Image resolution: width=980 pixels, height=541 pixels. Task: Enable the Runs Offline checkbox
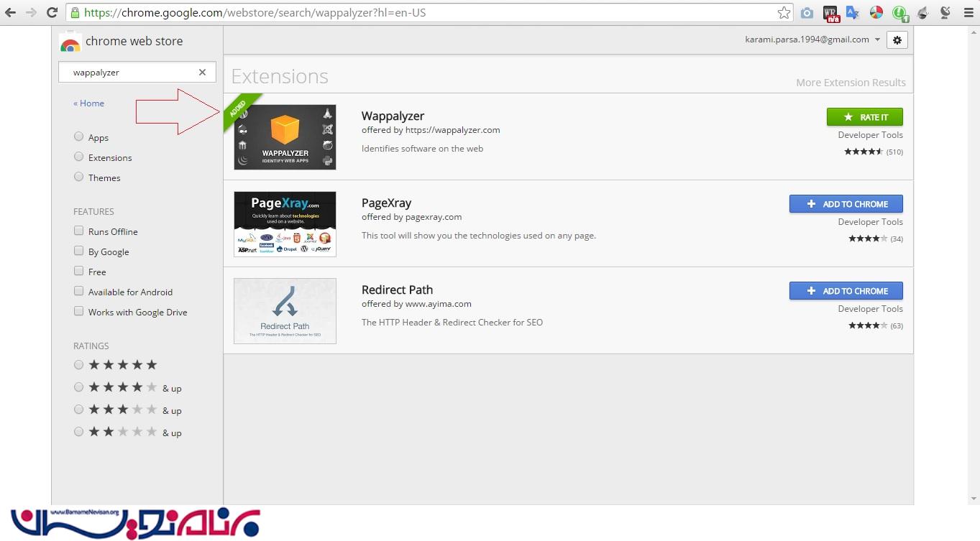pyautogui.click(x=78, y=231)
